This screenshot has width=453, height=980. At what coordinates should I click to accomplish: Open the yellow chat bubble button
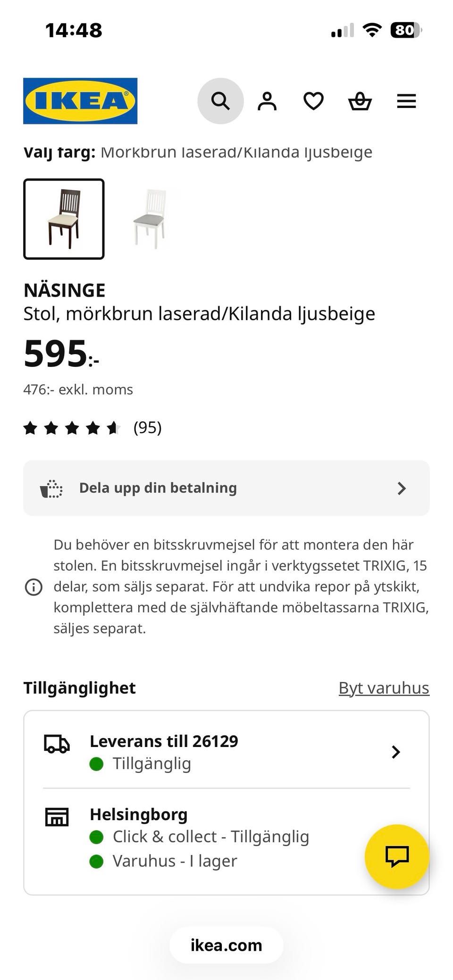(x=397, y=856)
